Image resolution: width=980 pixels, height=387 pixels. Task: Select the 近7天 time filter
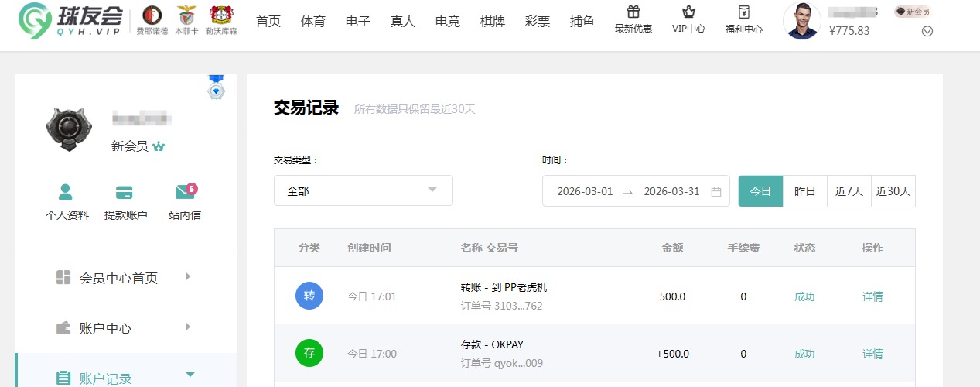click(849, 191)
